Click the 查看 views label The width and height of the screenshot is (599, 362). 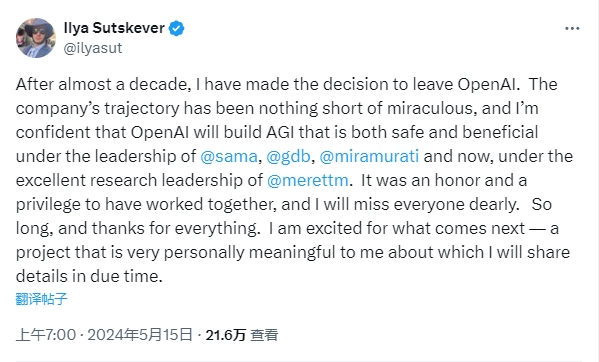click(x=264, y=335)
